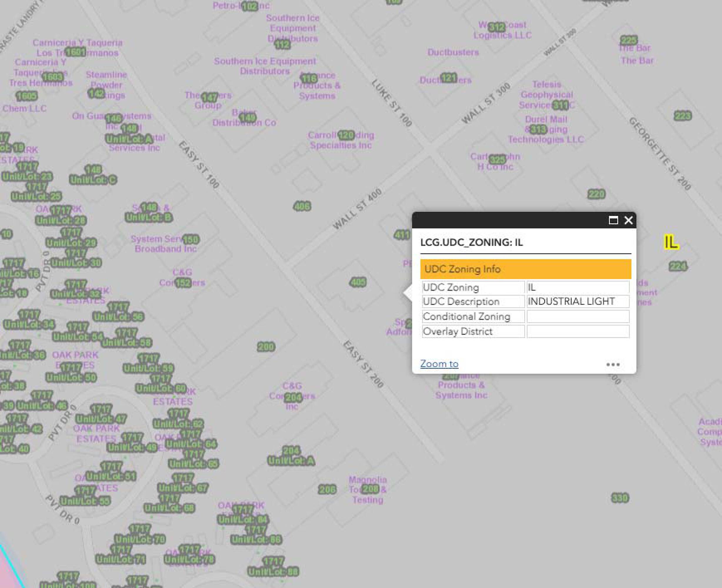Click the 220 address marker

point(596,194)
